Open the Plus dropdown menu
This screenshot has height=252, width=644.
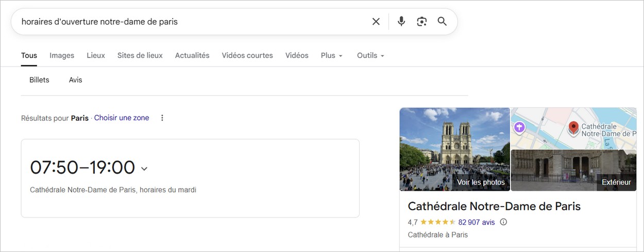pos(331,56)
